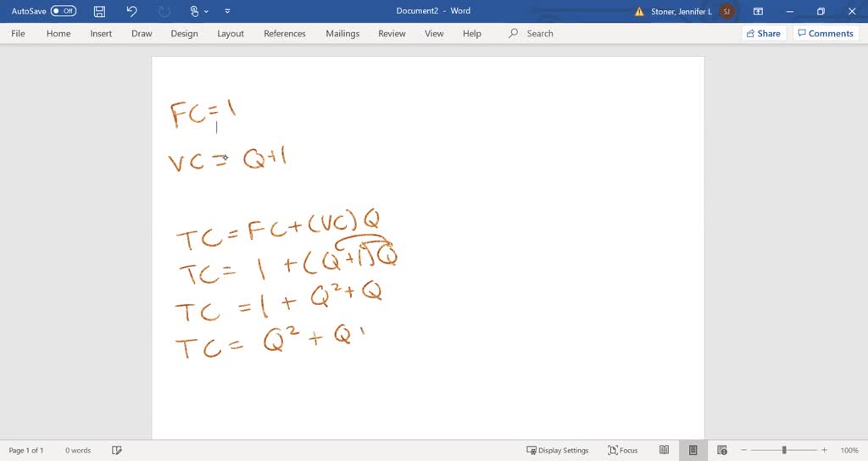This screenshot has height=461, width=868.
Task: Select the Review tab
Action: (x=392, y=33)
